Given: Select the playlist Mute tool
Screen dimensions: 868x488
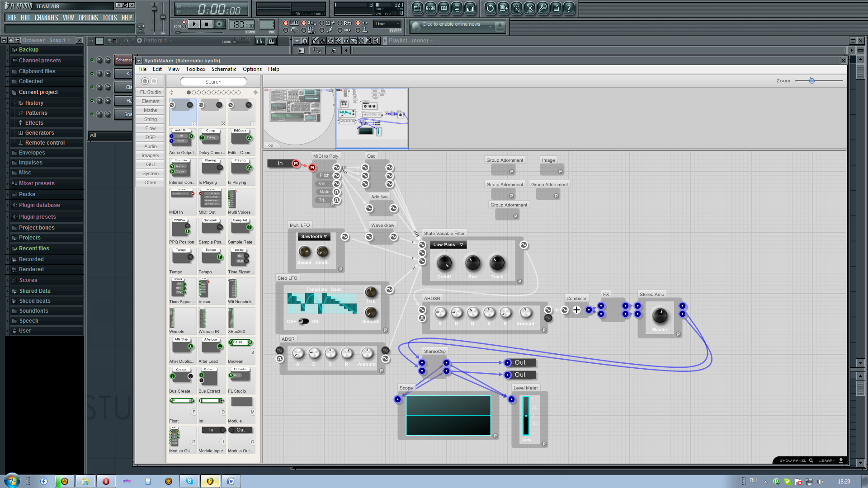Looking at the screenshot, I should tap(338, 41).
